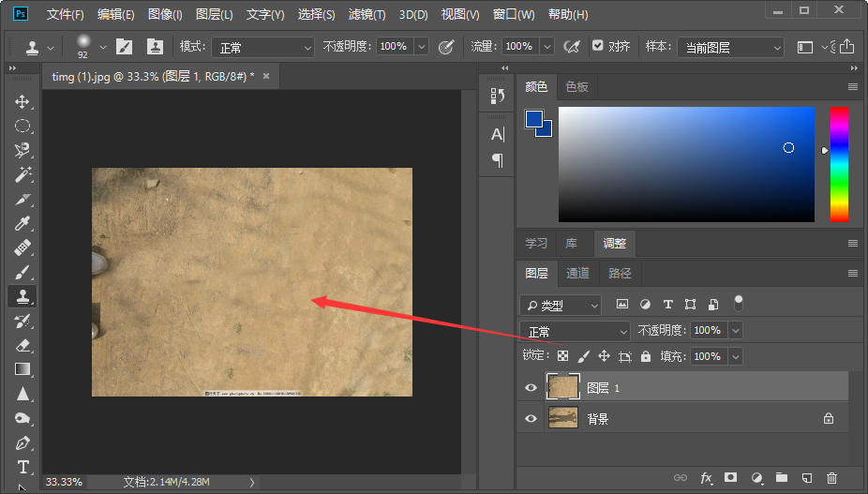
Task: Expand the layer 类型 filter dropdown
Action: [561, 306]
